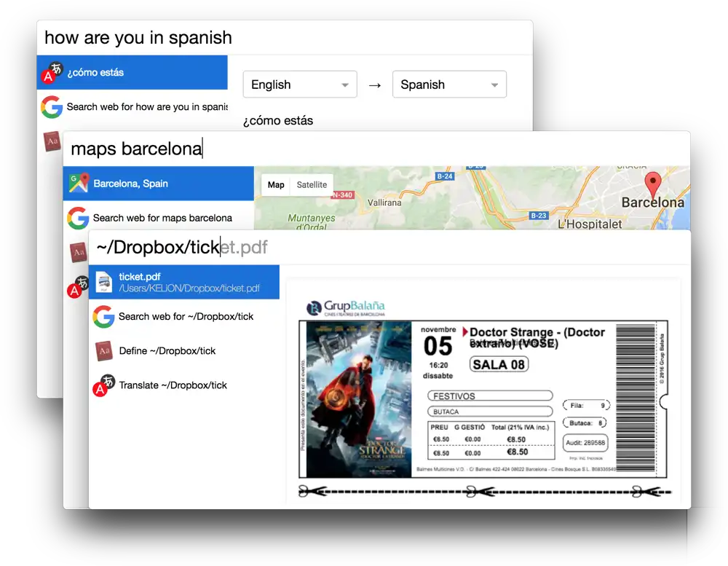Switch map preview to the Satellite tab
The height and width of the screenshot is (566, 728).
[312, 184]
